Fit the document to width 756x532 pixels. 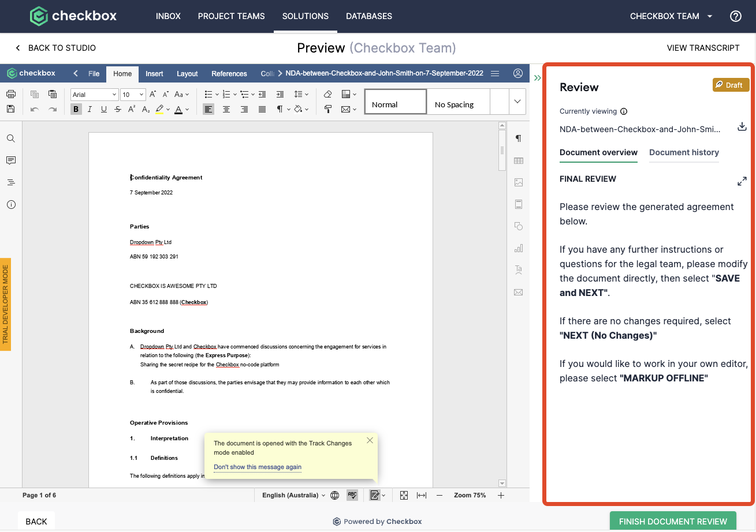[x=422, y=495]
